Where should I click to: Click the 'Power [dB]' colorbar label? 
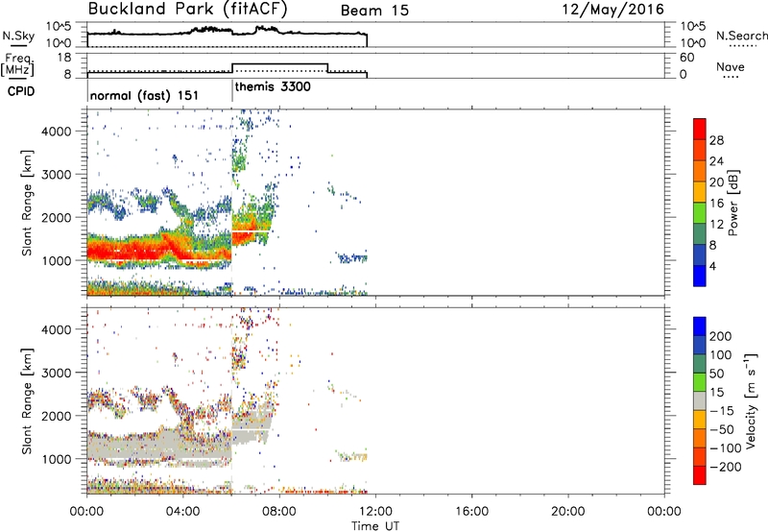tap(732, 203)
